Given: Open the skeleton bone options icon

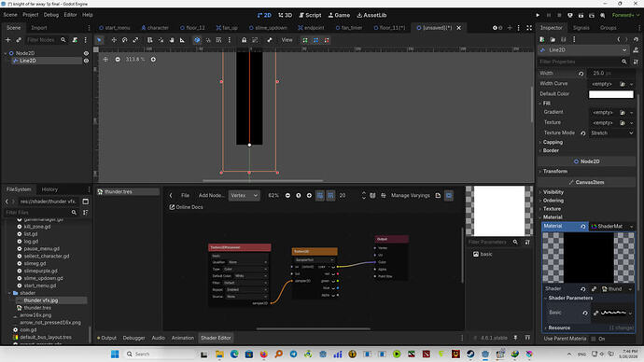Looking at the screenshot, I should (270, 40).
